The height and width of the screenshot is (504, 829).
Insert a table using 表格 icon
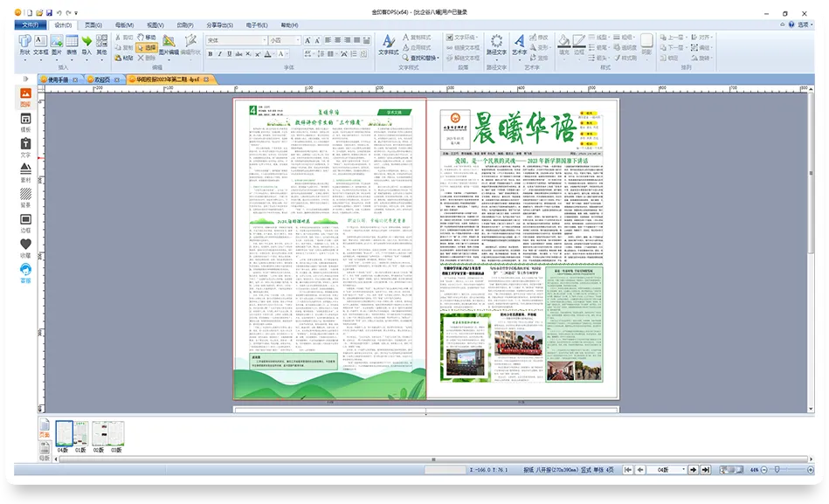coord(72,44)
